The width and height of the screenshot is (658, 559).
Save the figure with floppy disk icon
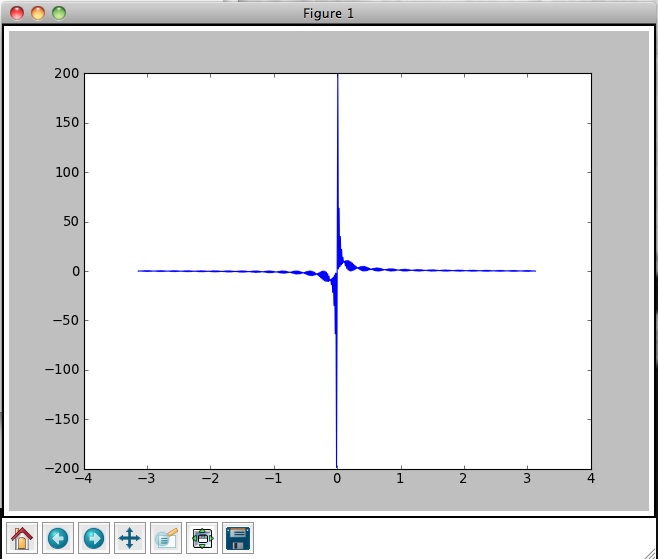(x=238, y=538)
